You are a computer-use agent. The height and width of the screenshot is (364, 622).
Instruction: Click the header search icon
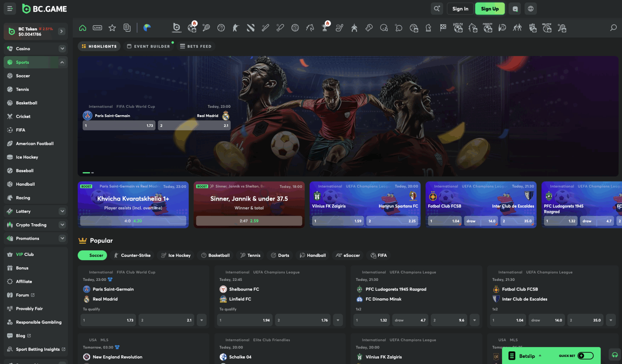[x=437, y=9]
